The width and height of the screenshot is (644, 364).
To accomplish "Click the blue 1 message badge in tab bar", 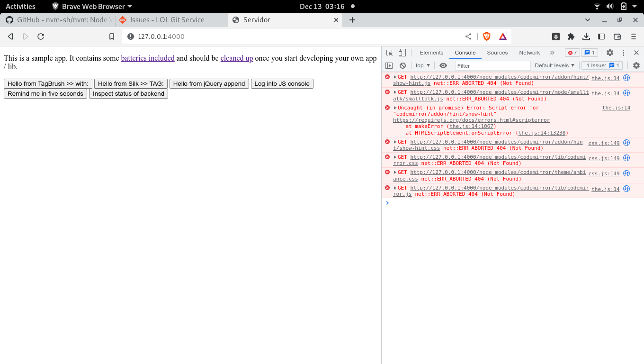I will click(x=590, y=53).
